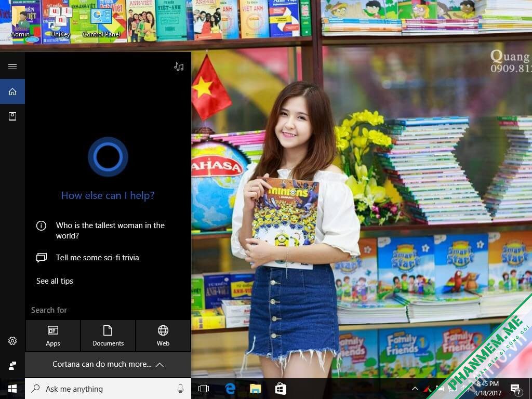Search the Web
Image resolution: width=532 pixels, height=399 pixels.
[x=163, y=336]
